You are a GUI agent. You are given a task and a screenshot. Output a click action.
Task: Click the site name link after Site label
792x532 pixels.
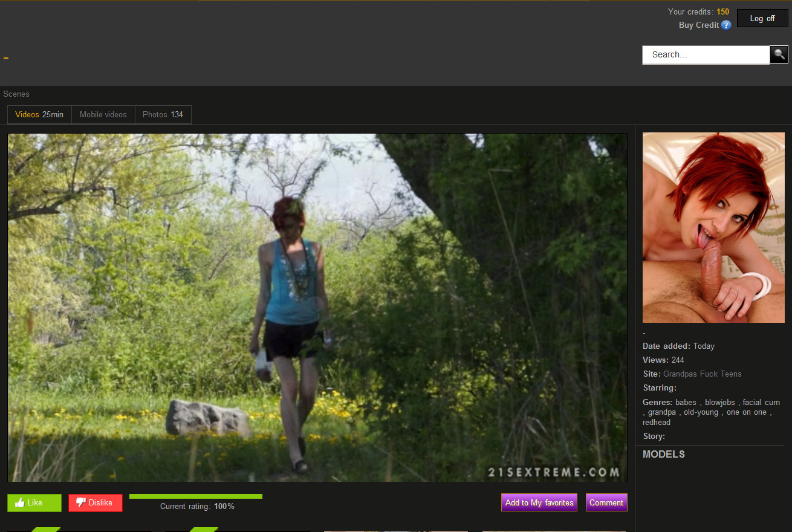tap(702, 374)
